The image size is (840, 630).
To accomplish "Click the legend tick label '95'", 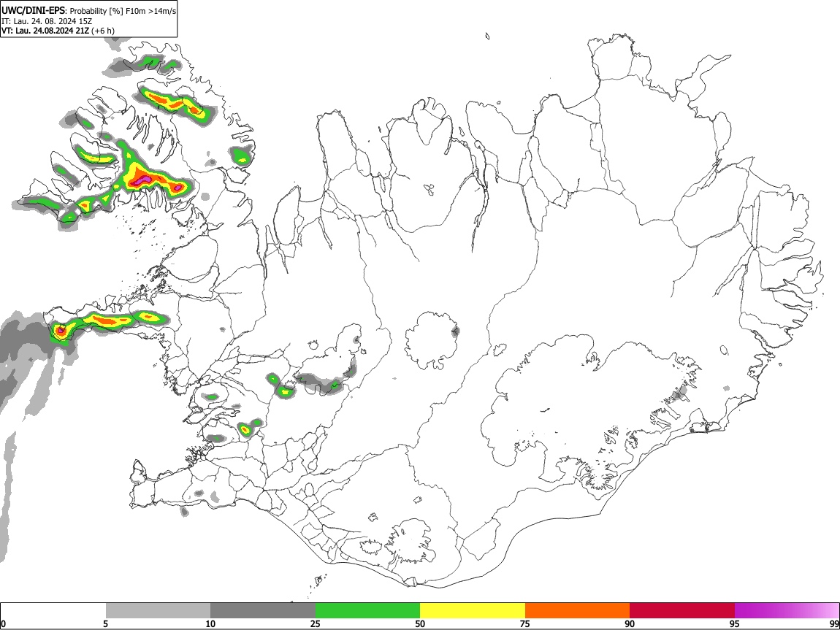I will tap(735, 624).
